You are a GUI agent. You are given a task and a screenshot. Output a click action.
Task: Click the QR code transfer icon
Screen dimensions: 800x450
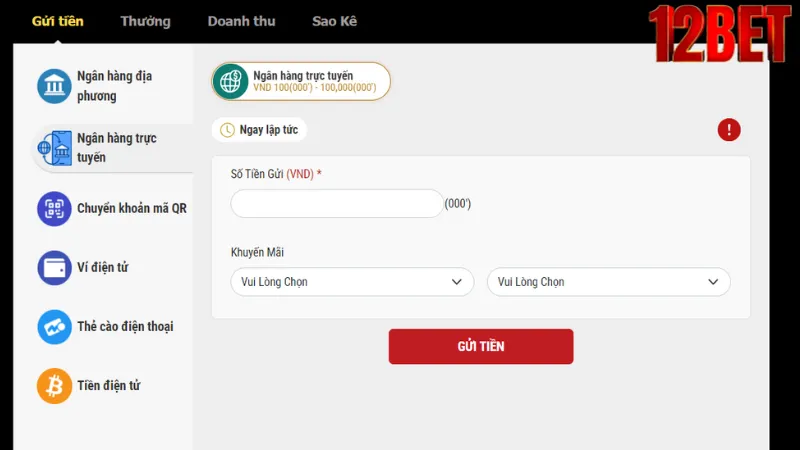54,209
